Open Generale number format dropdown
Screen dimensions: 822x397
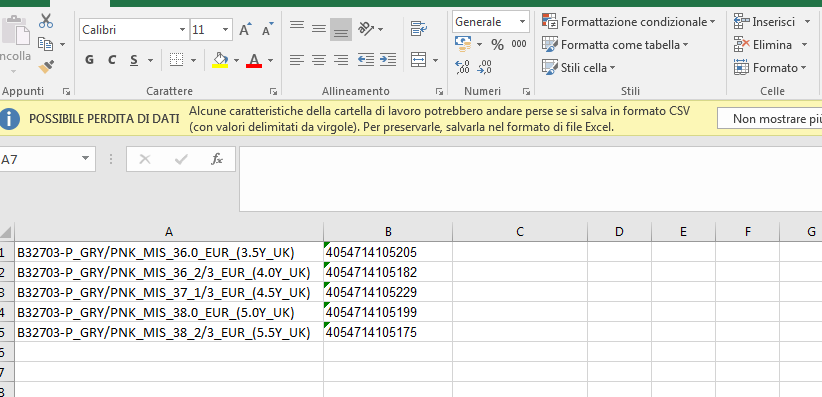tap(522, 22)
